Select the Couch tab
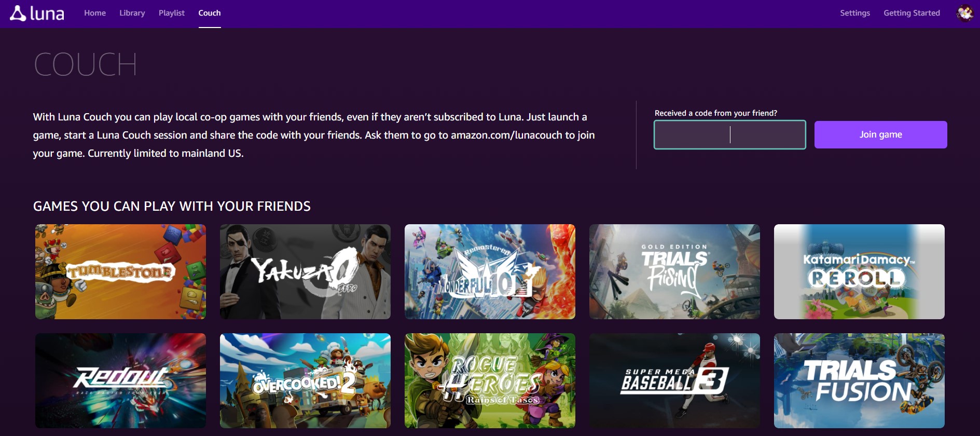Viewport: 980px width, 436px height. pyautogui.click(x=210, y=13)
